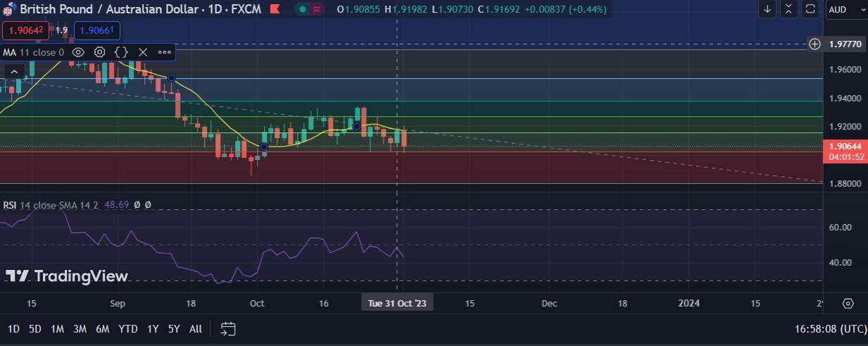
Task: Open the AUD currency dropdown
Action: click(846, 9)
